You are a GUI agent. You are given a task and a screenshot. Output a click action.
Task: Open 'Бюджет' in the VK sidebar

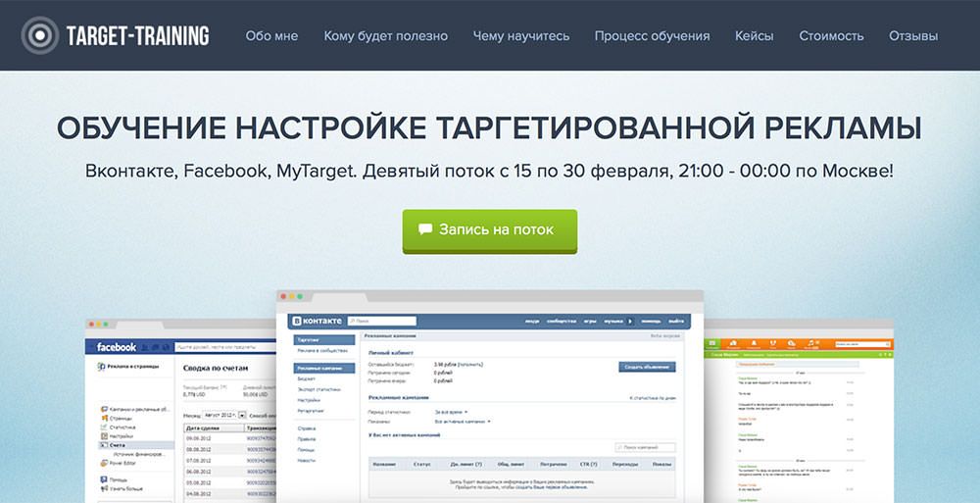[306, 378]
